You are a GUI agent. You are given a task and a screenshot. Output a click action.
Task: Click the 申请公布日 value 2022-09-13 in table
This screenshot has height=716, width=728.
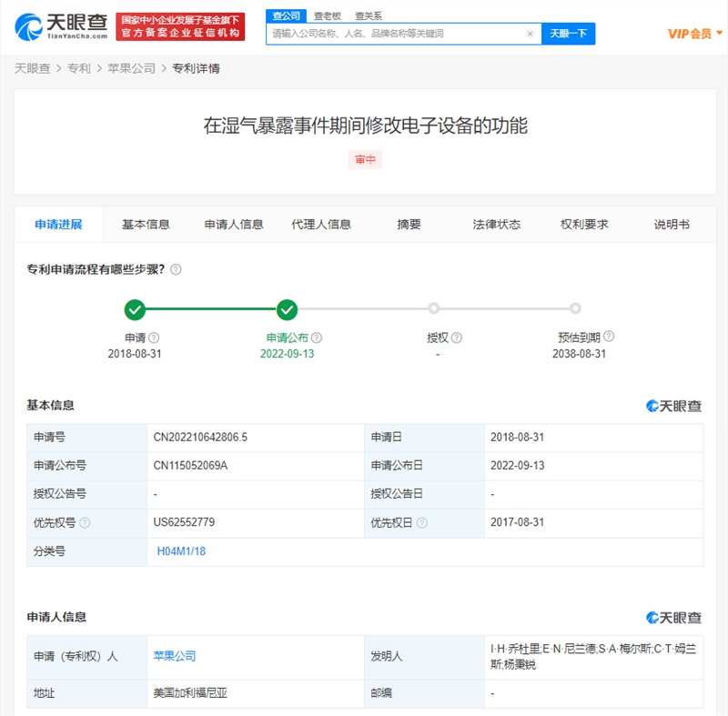tap(517, 466)
